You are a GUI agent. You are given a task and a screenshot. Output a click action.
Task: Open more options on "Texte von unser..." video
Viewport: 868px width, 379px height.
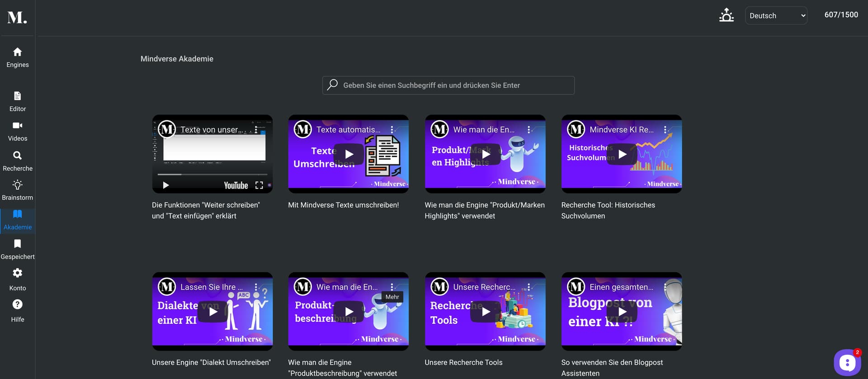point(256,129)
